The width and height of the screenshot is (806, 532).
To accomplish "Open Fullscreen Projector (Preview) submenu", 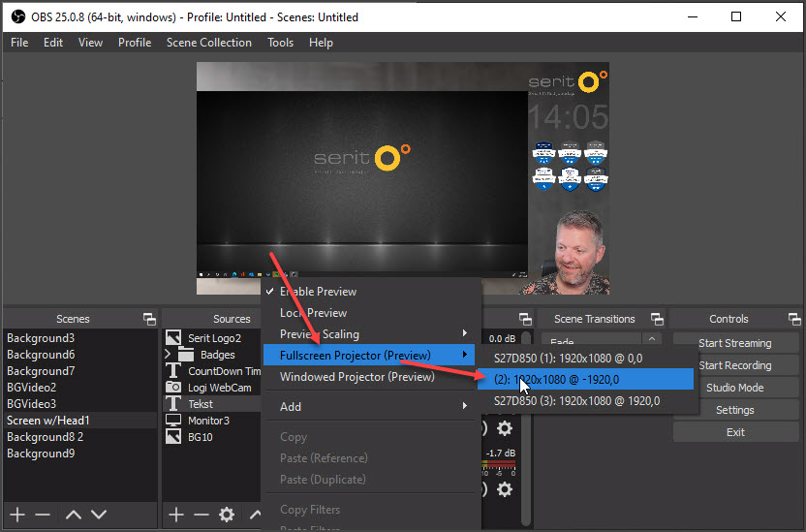I will (368, 356).
